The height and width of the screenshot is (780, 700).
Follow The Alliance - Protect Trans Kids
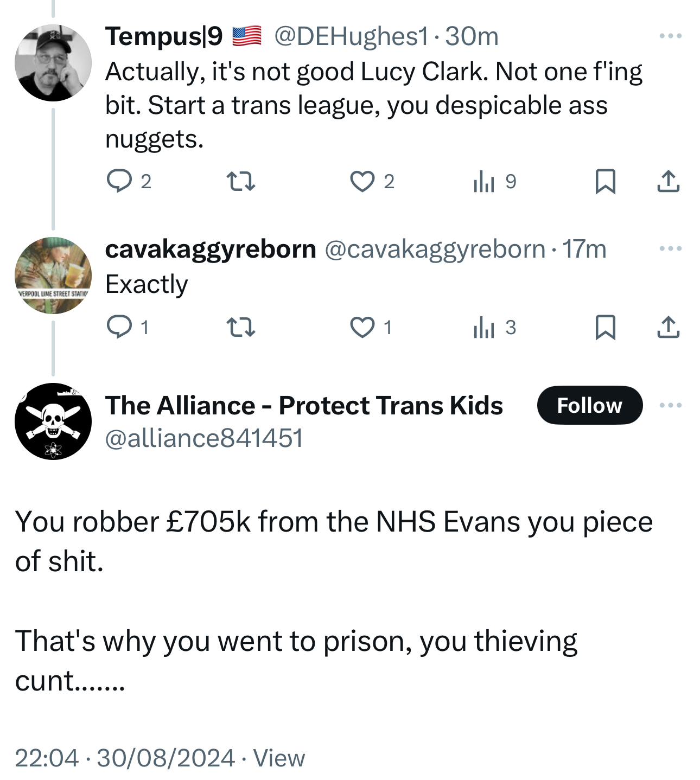pos(590,405)
